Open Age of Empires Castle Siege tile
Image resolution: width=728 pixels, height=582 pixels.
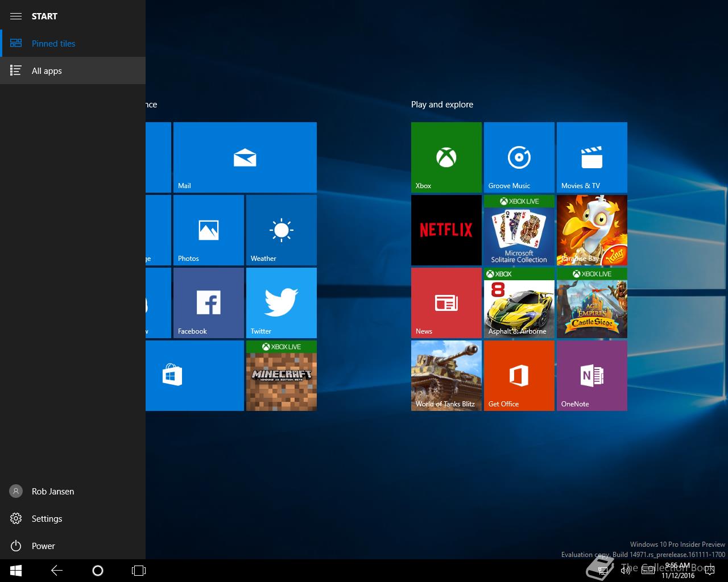[592, 303]
